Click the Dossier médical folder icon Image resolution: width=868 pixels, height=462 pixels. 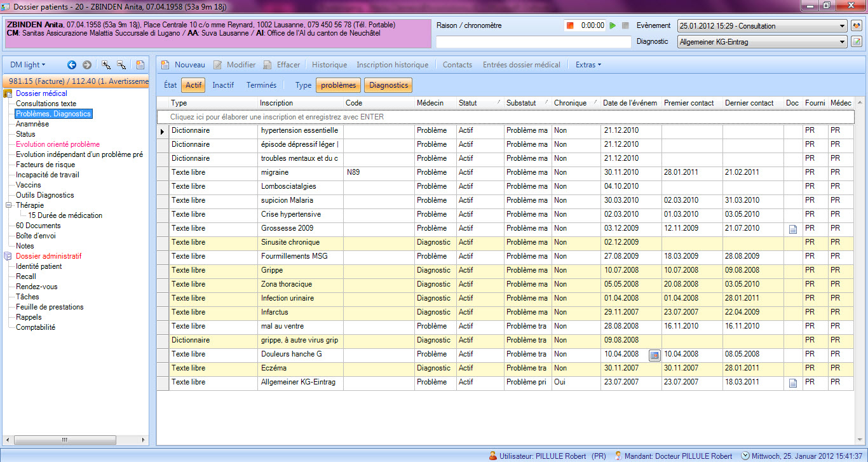(x=8, y=93)
